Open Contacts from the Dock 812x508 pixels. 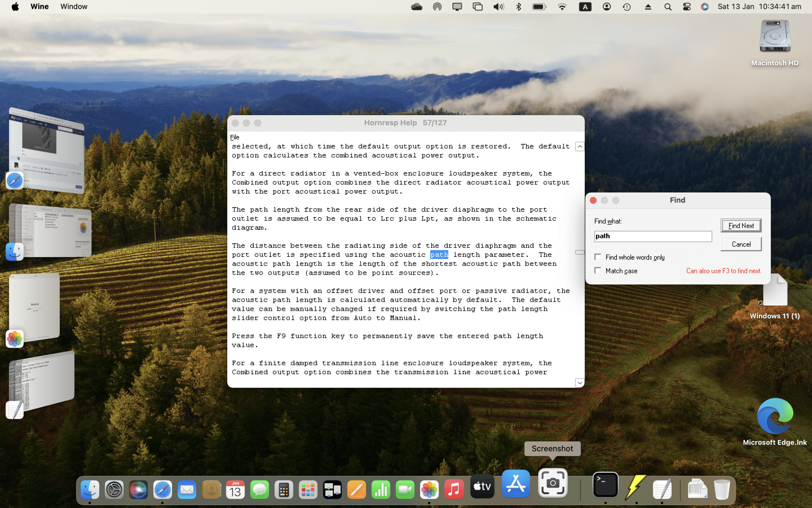coord(211,490)
